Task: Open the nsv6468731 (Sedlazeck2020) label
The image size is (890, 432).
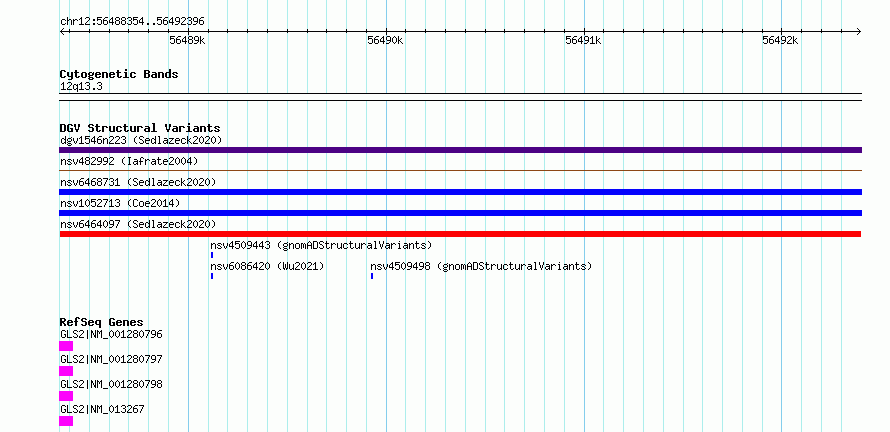Action: (x=138, y=182)
